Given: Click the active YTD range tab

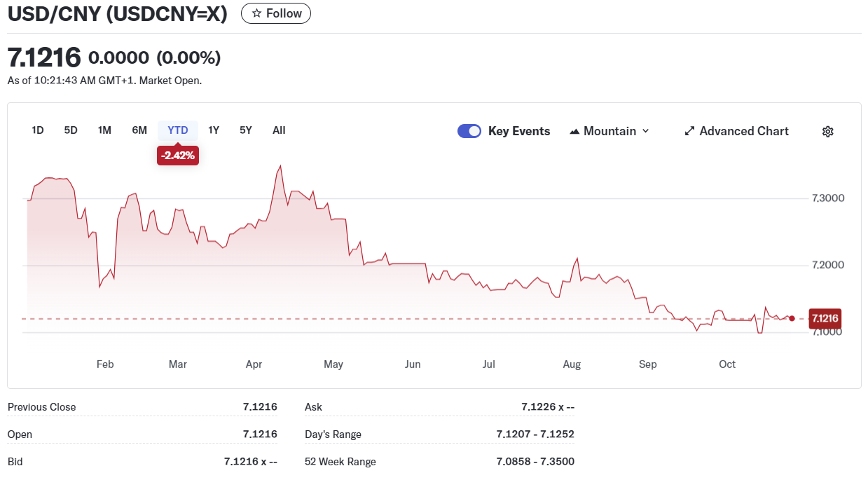Looking at the screenshot, I should 178,130.
